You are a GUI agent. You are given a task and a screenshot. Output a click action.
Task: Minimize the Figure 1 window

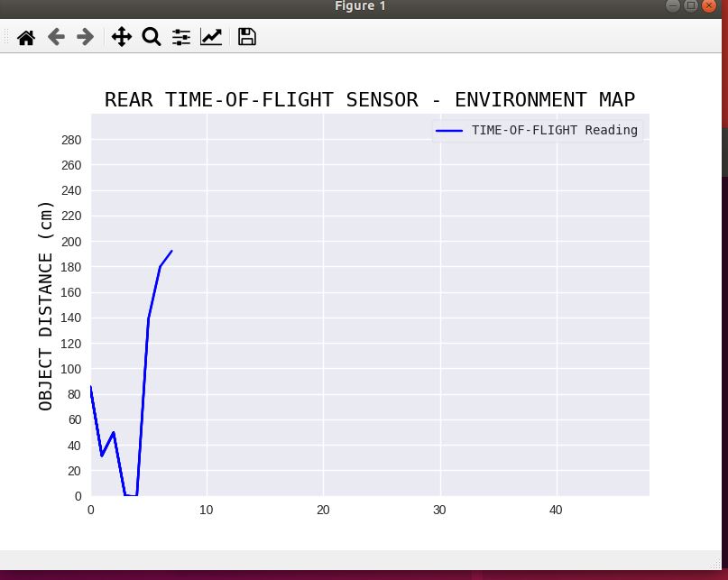pos(673,5)
